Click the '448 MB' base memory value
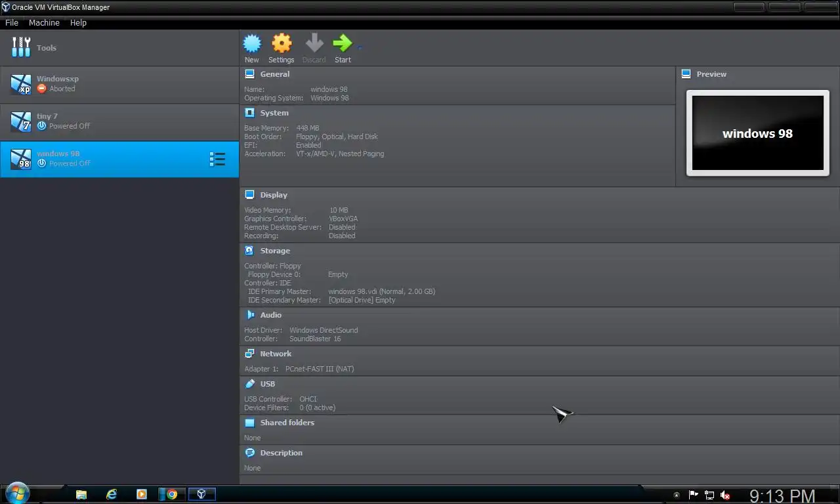The height and width of the screenshot is (504, 840). tap(308, 128)
